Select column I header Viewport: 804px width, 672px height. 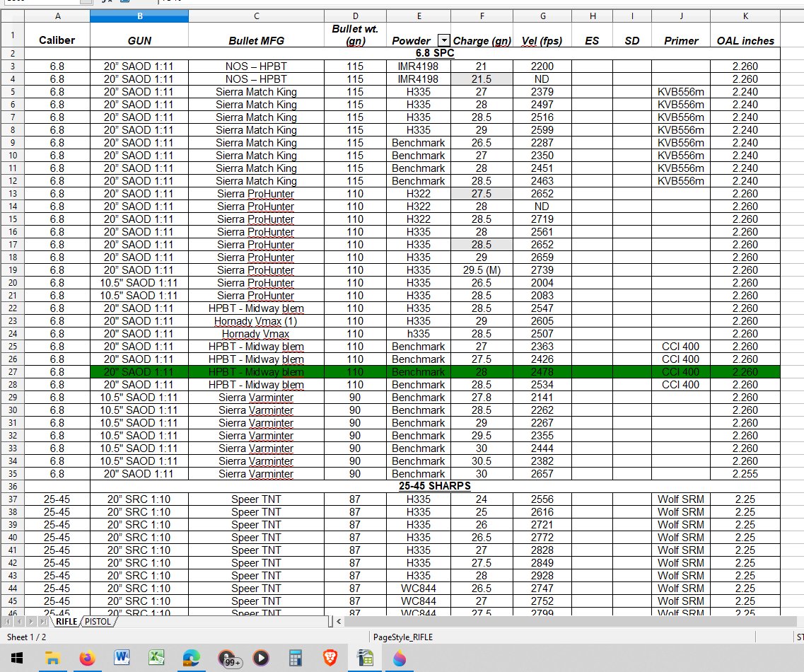pyautogui.click(x=632, y=16)
